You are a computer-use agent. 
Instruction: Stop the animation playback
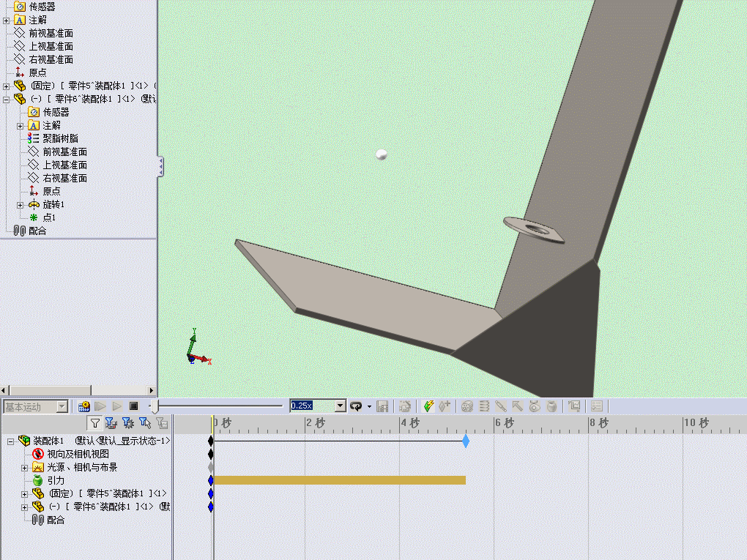point(133,405)
